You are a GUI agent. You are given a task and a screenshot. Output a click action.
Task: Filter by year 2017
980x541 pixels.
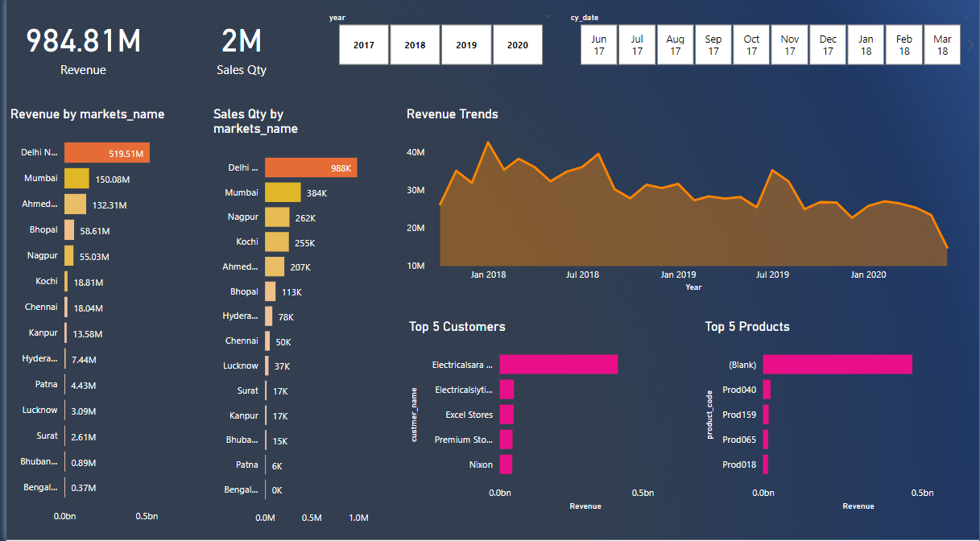pyautogui.click(x=363, y=45)
